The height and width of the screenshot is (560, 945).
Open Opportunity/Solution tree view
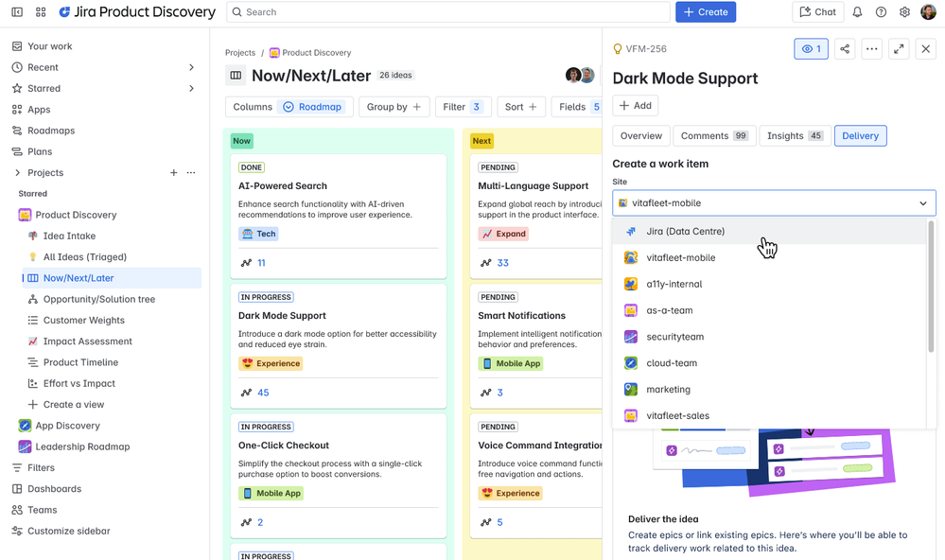click(x=98, y=299)
